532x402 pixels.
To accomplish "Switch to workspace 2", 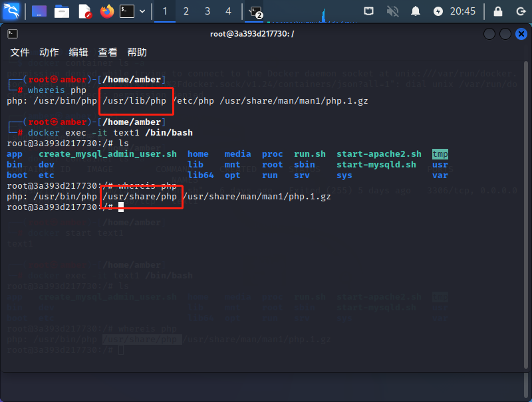I will (x=186, y=11).
